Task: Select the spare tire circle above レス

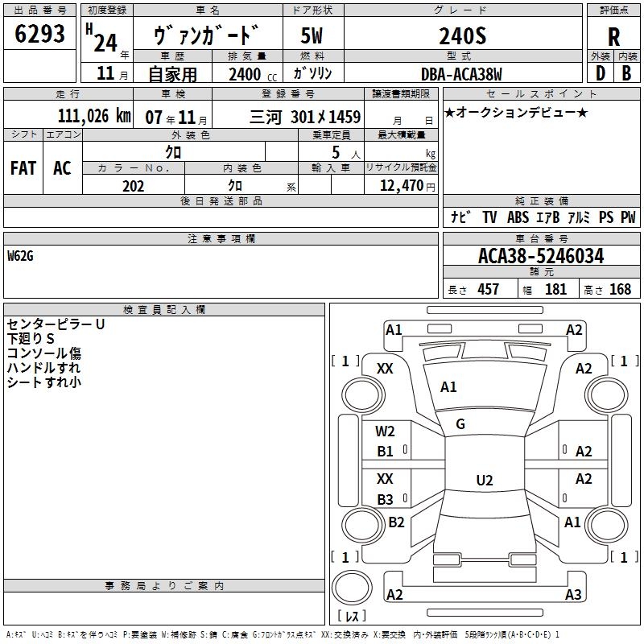Action: pos(352,588)
